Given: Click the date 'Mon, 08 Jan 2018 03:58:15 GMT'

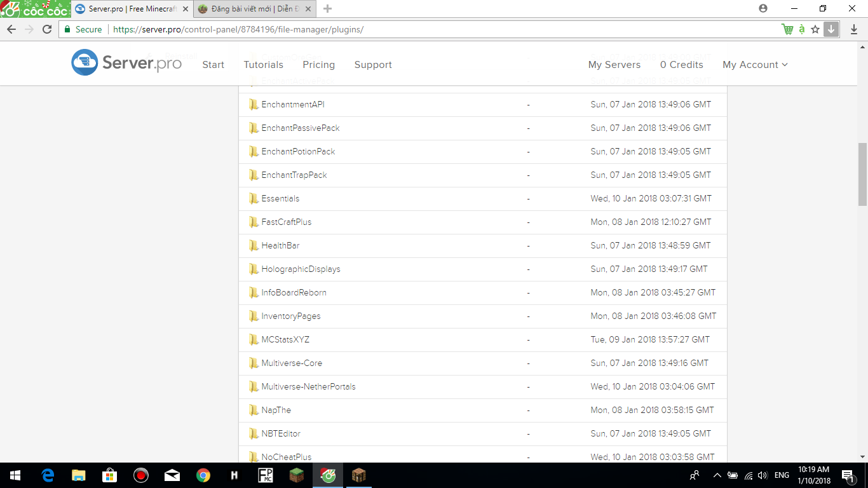Looking at the screenshot, I should (653, 410).
